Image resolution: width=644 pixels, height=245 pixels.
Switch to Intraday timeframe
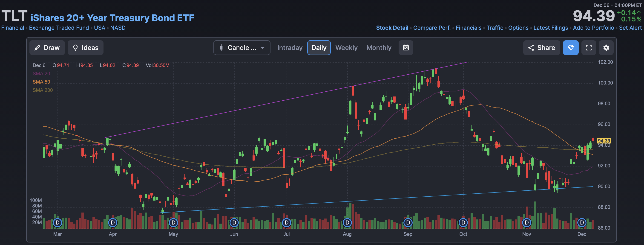[x=290, y=47]
